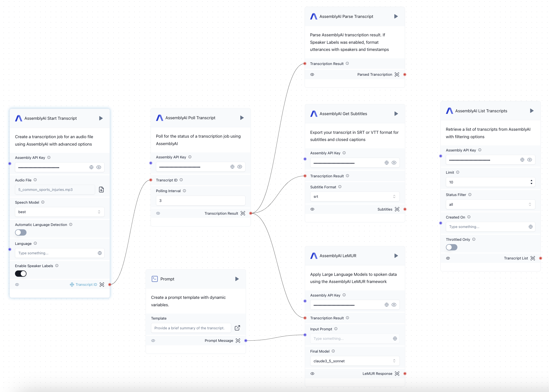Enable the Throttled Only switch

pyautogui.click(x=451, y=247)
